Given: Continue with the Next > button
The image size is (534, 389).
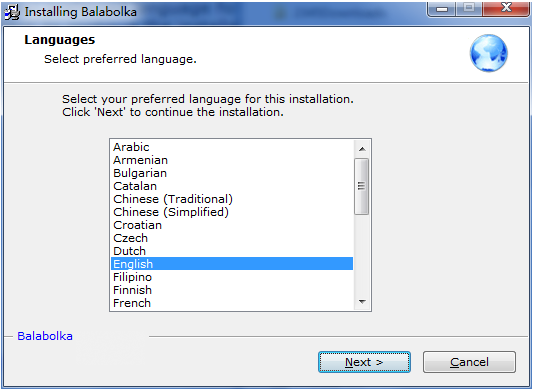Looking at the screenshot, I should coord(364,362).
